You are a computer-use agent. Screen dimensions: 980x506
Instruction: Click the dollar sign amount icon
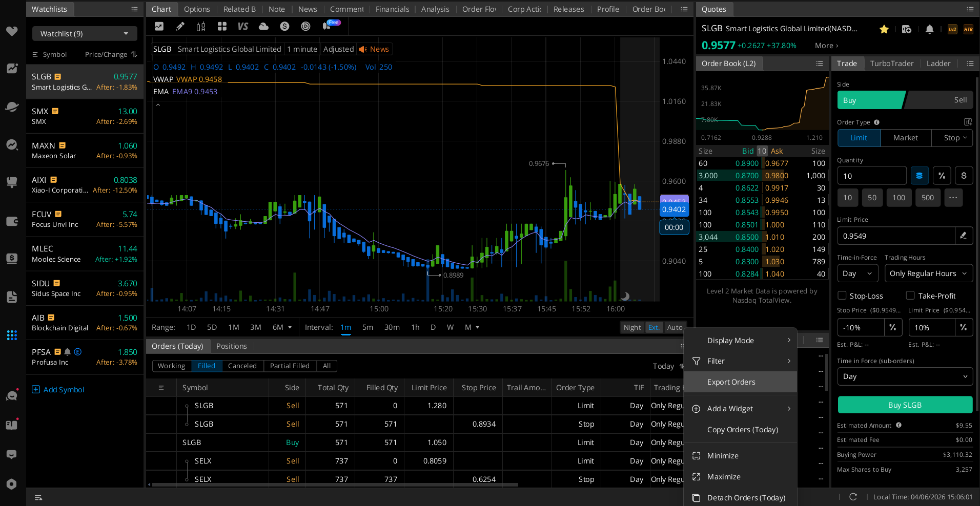point(964,176)
